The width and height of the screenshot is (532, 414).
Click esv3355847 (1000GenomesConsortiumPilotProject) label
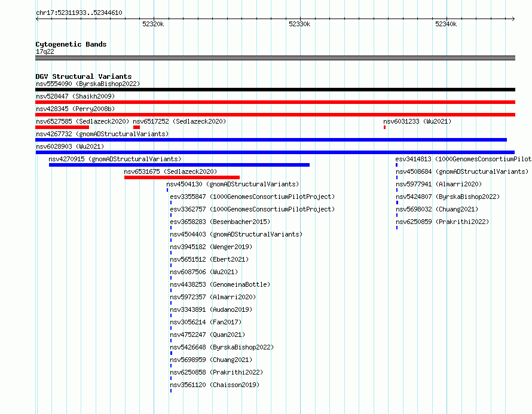click(252, 197)
